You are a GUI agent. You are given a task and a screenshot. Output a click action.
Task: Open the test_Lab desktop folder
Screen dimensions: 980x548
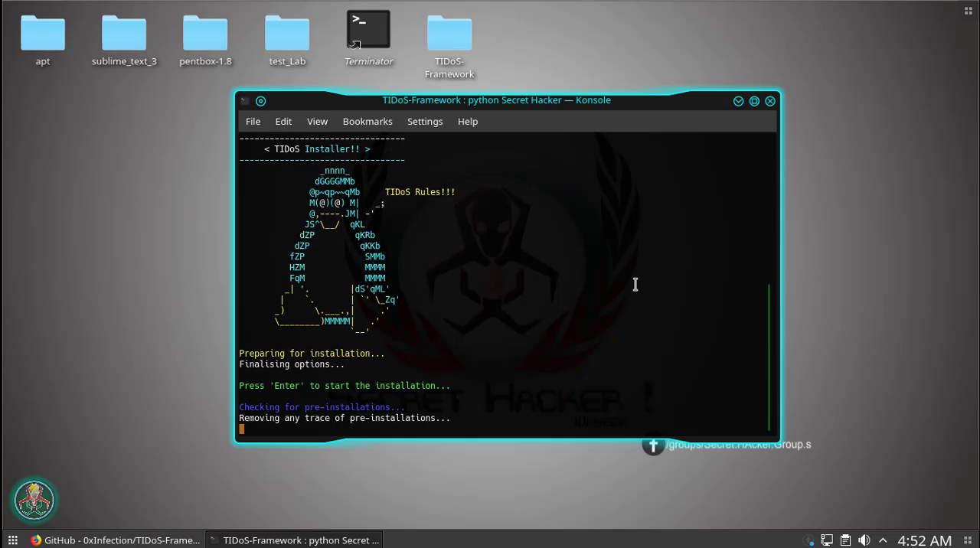287,33
